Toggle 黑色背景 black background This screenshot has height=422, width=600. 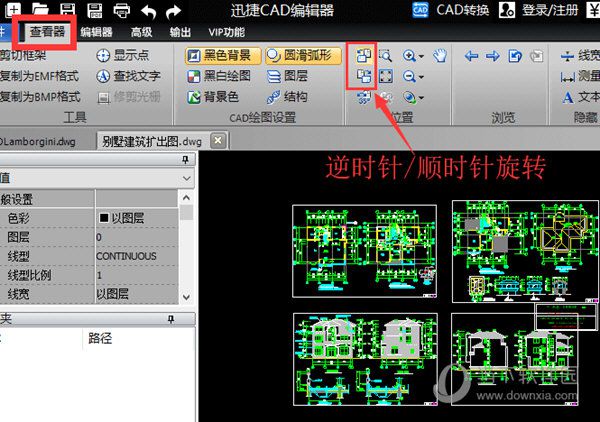223,55
